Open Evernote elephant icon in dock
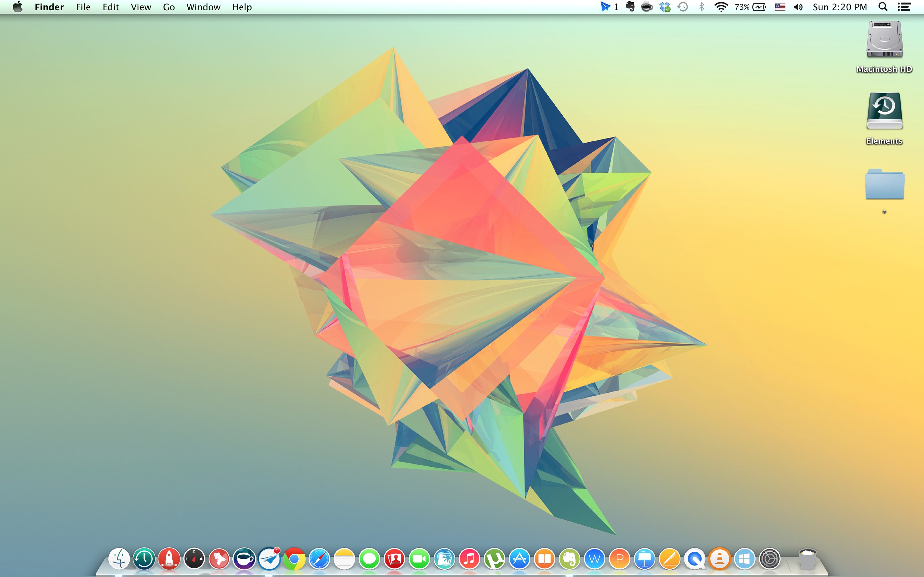Screen dimensions: 924x577 point(569,559)
